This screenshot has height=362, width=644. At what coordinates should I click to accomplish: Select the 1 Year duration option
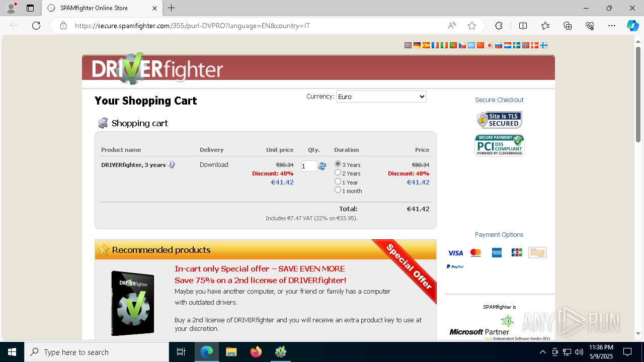338,182
